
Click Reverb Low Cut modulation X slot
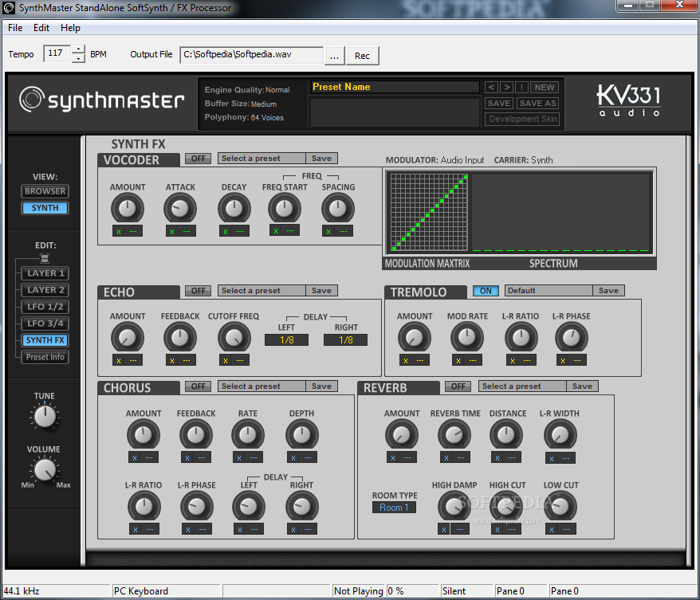pos(552,530)
